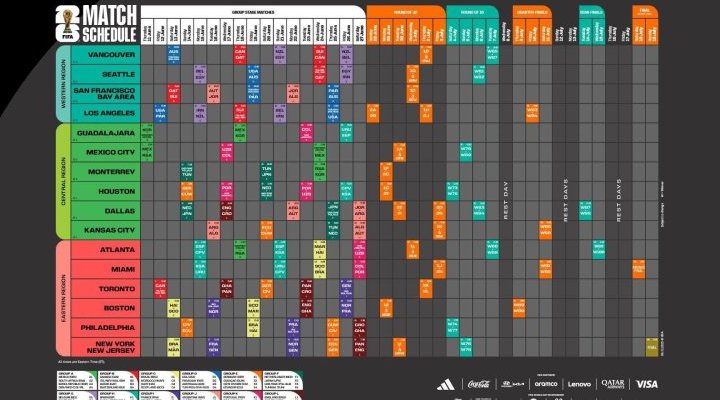Click the ENG vs CRO match in Dallas
Screen dimensions: 720x400
[x=227, y=211]
